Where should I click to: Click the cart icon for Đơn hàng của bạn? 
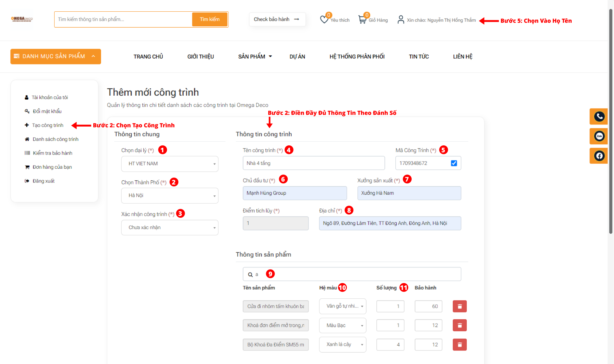click(27, 167)
